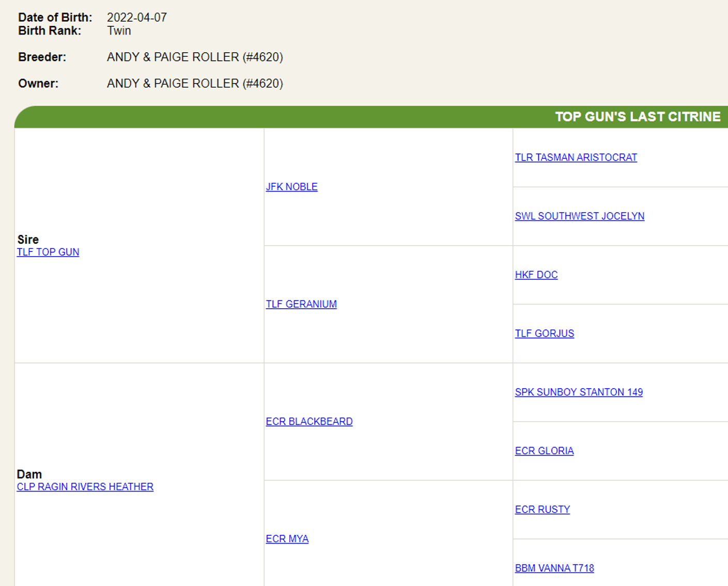Select the HKF DOC link
The height and width of the screenshot is (586, 728).
click(x=536, y=274)
